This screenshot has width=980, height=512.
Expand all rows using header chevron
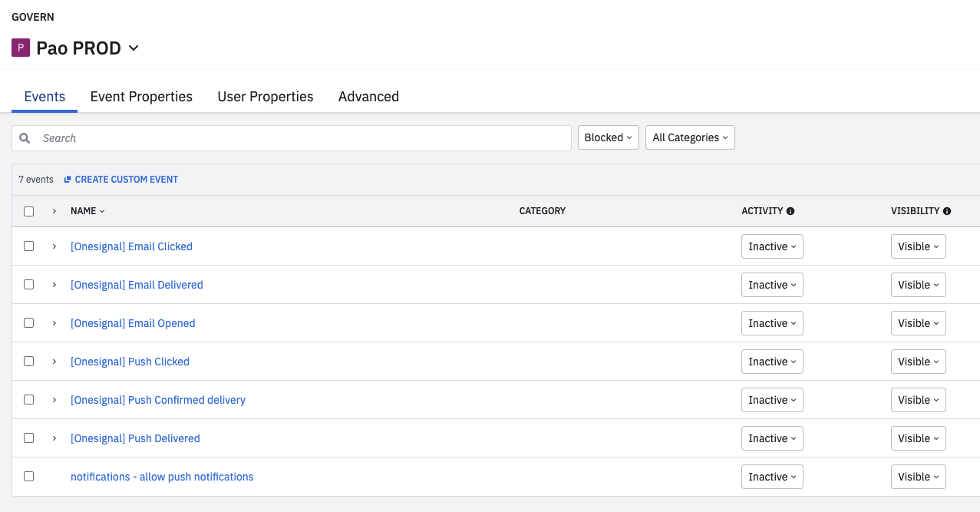tap(54, 211)
